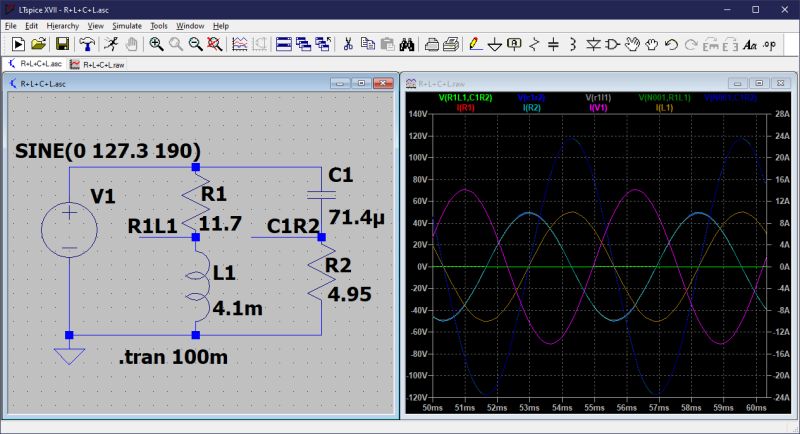Click the Paste clipboard icon
Image resolution: width=800 pixels, height=434 pixels.
pyautogui.click(x=387, y=44)
